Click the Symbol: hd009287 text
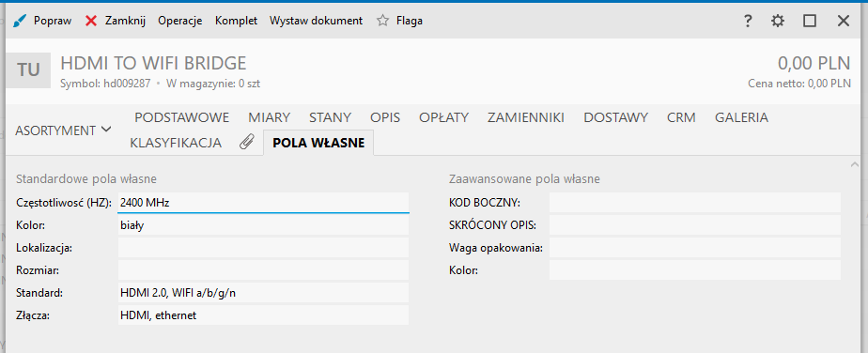Image resolution: width=868 pixels, height=353 pixels. coord(105,84)
